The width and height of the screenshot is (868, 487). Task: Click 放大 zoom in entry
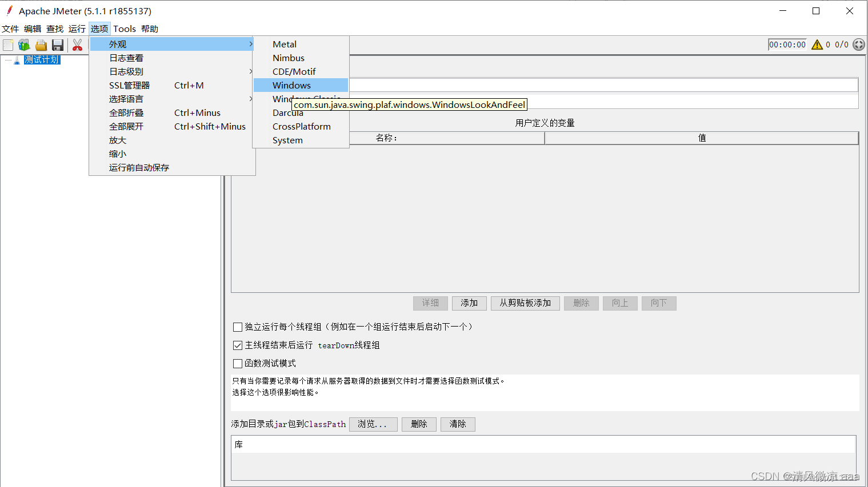click(x=172, y=140)
